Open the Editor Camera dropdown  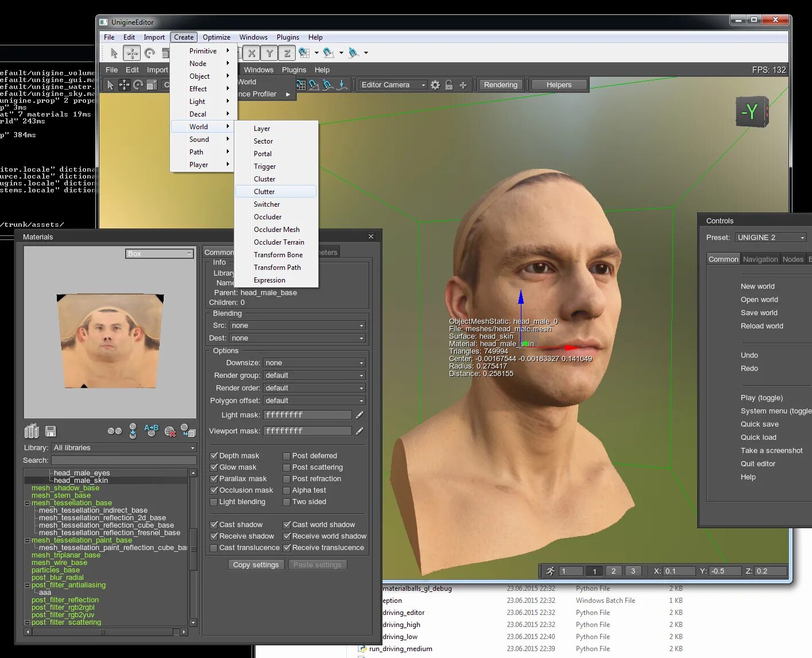click(x=393, y=85)
